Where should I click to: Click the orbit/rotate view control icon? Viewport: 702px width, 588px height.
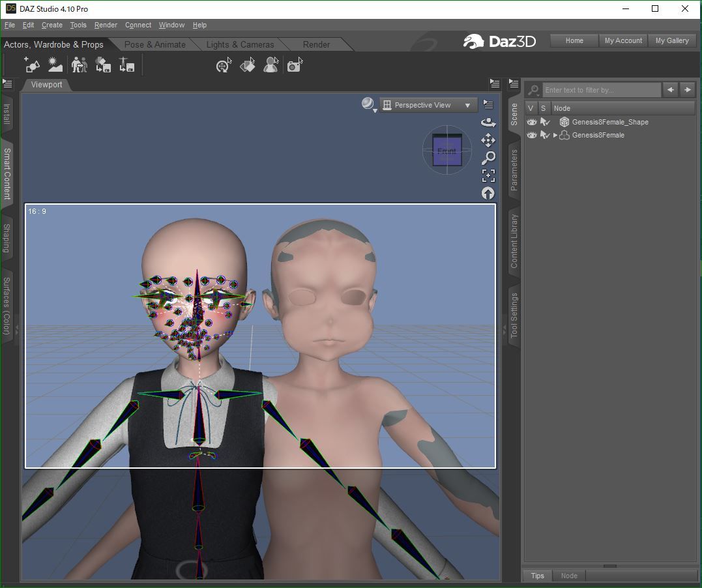(488, 123)
